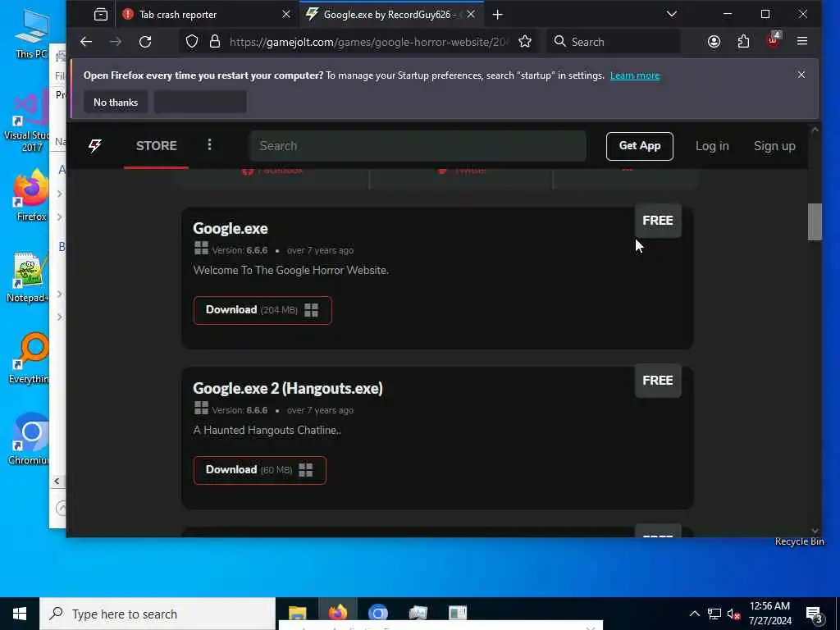Open the Learn more link
Image resolution: width=840 pixels, height=630 pixels.
tap(635, 75)
